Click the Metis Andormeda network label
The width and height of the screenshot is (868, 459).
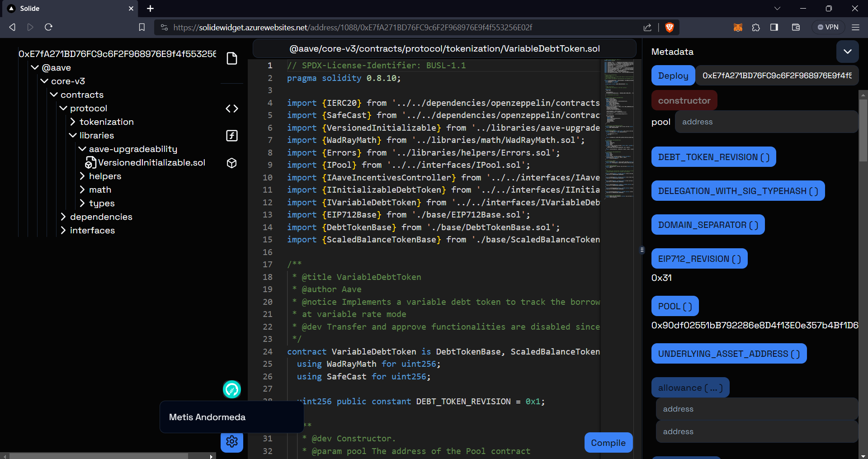[207, 417]
